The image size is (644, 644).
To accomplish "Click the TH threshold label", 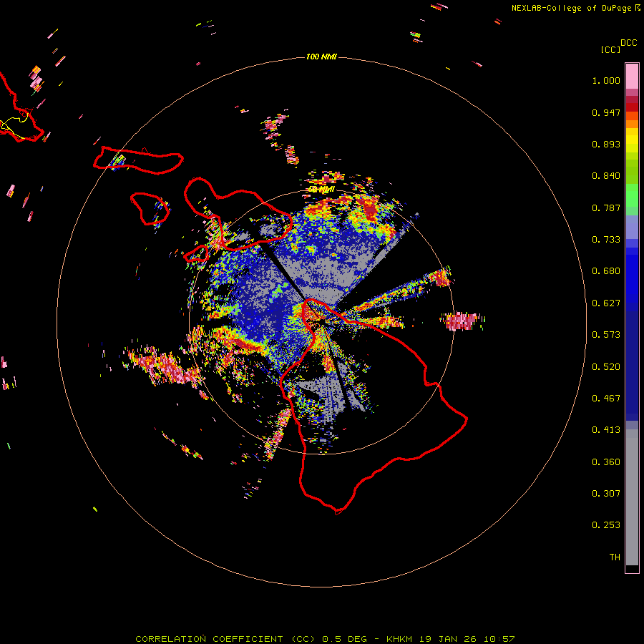I will (x=615, y=557).
